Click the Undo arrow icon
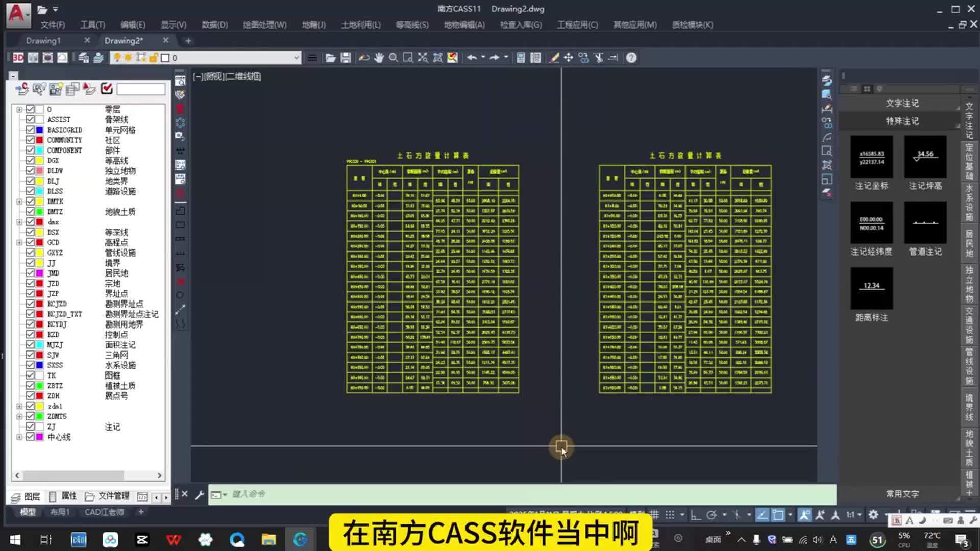The image size is (980, 551). [x=472, y=57]
